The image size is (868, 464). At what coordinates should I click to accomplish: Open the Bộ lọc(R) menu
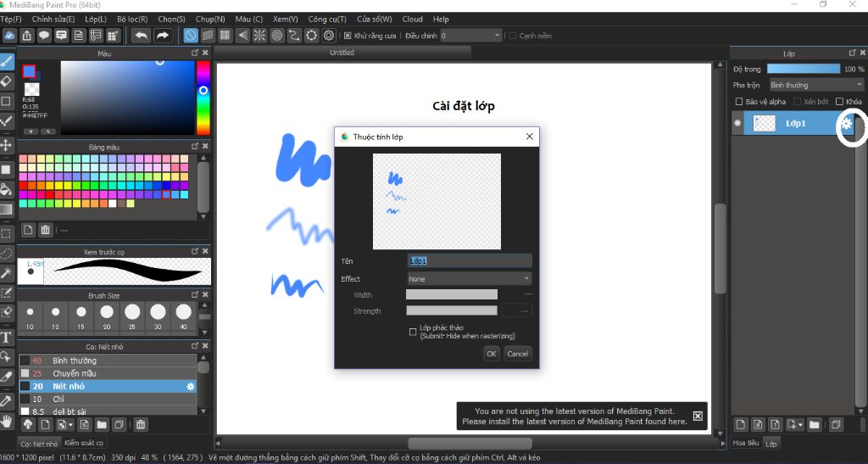coord(132,19)
